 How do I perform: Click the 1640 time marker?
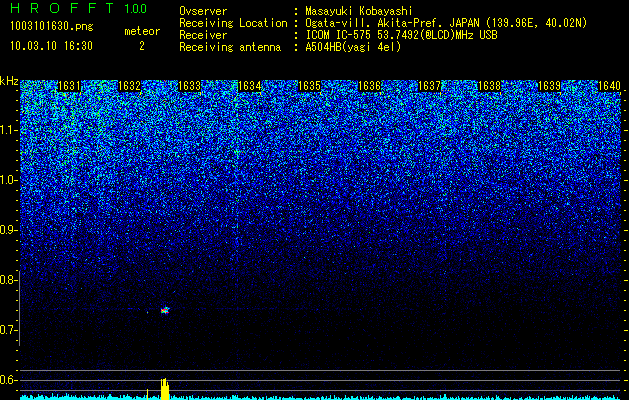pos(609,86)
